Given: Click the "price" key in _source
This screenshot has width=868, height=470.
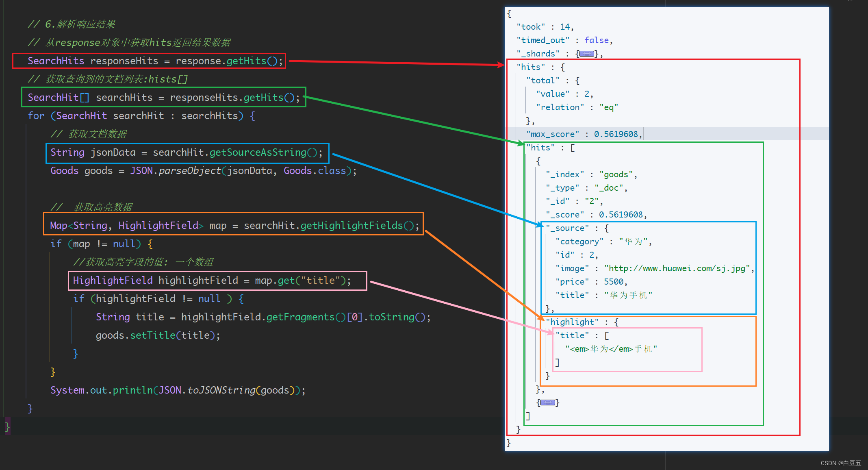Looking at the screenshot, I should pos(572,282).
